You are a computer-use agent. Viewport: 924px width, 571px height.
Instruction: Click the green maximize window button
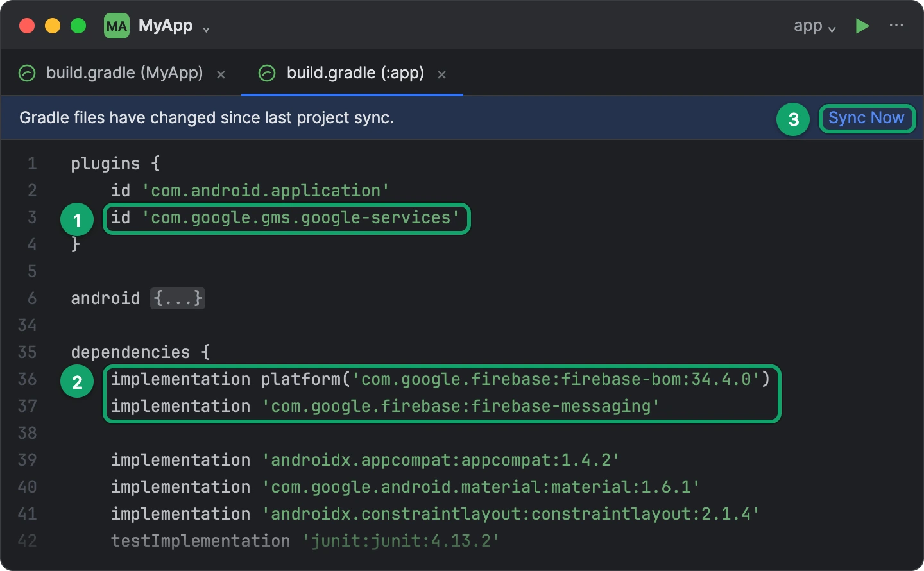(x=78, y=26)
